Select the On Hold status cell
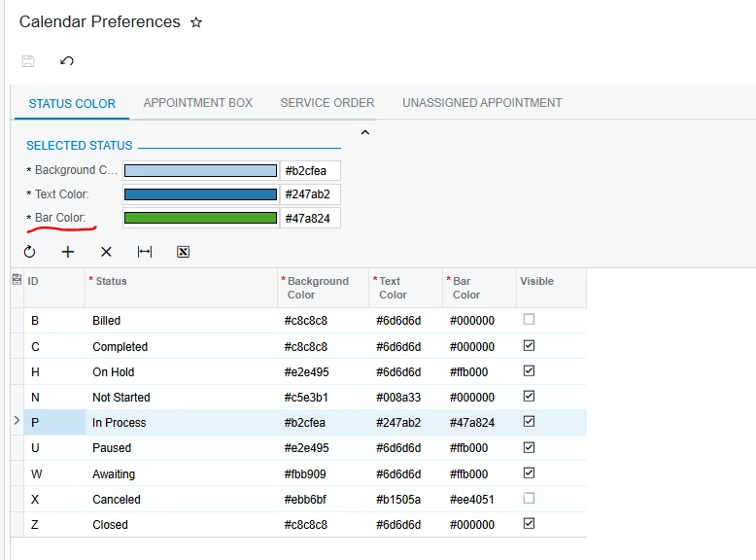The height and width of the screenshot is (560, 756). pyautogui.click(x=182, y=372)
